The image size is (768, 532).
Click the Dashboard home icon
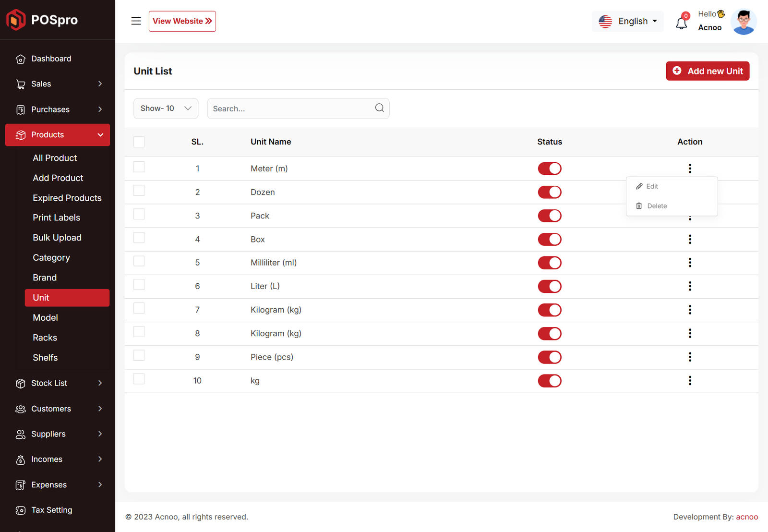[21, 59]
